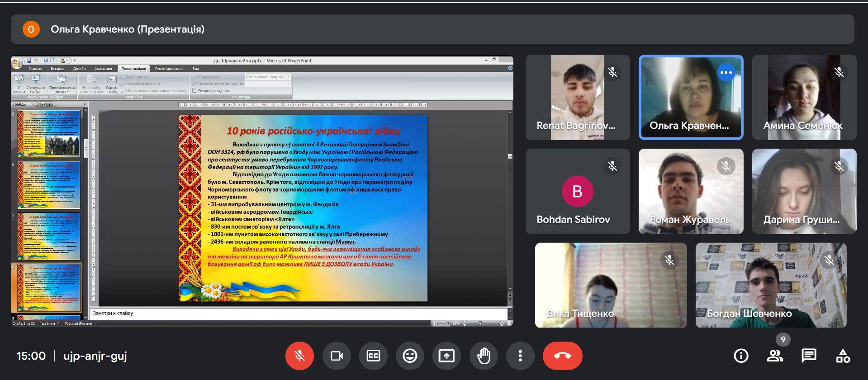The width and height of the screenshot is (868, 380).
Task: Click the Present now screen-share icon
Action: coord(446,356)
